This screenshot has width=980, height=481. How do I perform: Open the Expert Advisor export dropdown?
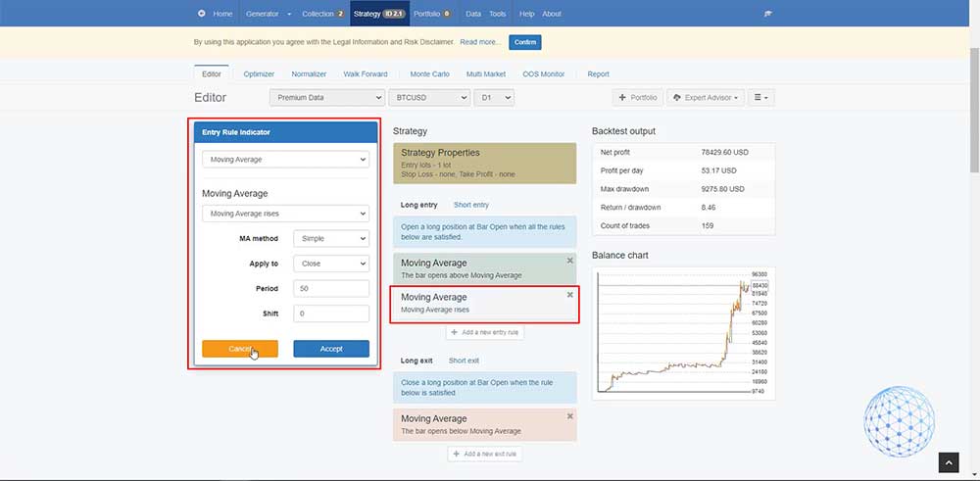705,98
